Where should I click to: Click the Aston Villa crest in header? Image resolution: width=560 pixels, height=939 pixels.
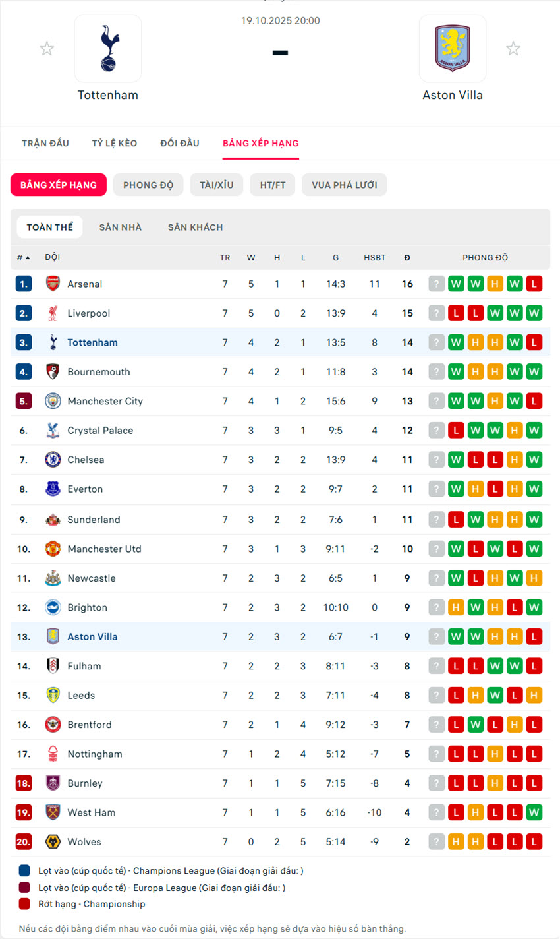[453, 48]
